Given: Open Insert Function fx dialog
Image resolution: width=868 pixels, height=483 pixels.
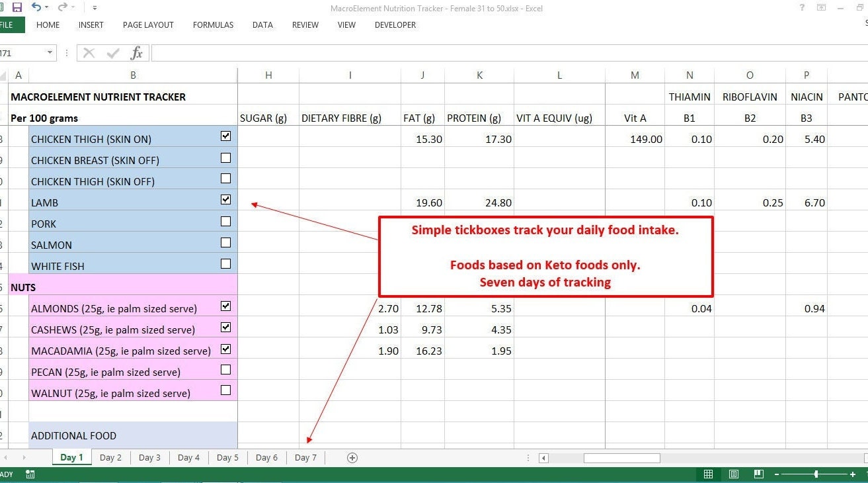Looking at the screenshot, I should tap(136, 53).
